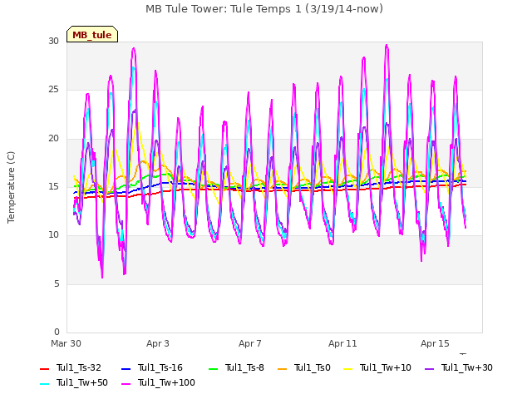Click the 0 y-axis tick label

click(x=57, y=332)
